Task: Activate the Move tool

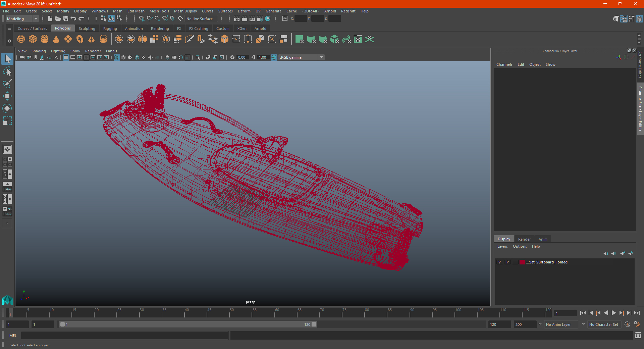Action: point(7,96)
